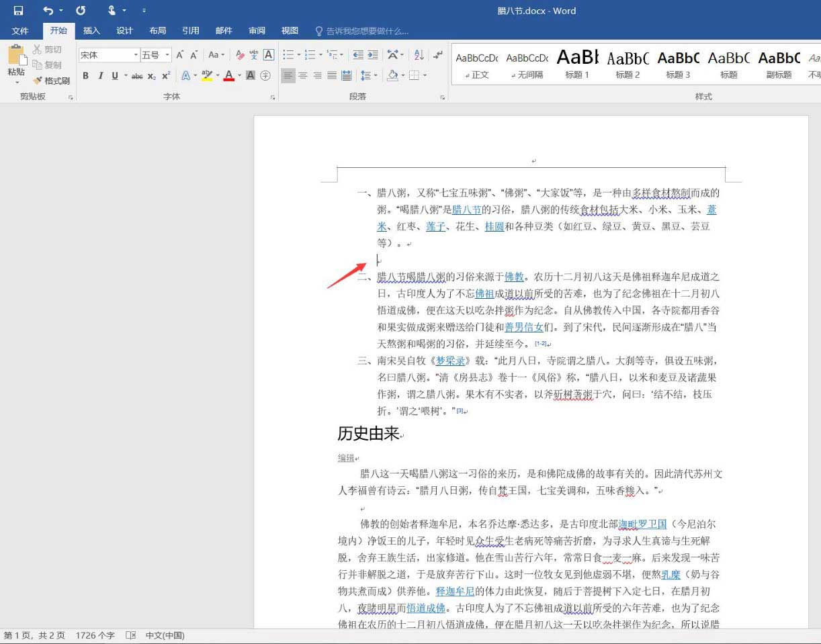Switch to the 插入 ribbon tab
The width and height of the screenshot is (821, 644).
tap(91, 31)
